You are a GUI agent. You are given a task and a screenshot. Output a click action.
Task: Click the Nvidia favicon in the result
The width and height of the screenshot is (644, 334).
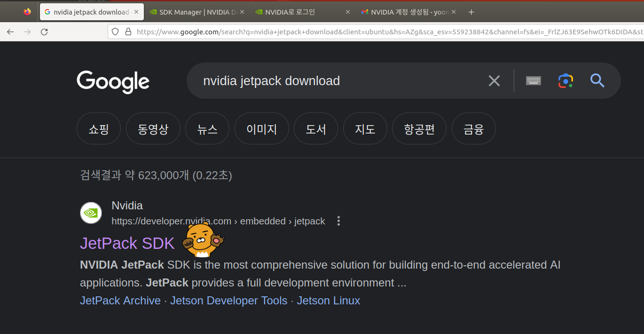click(91, 213)
